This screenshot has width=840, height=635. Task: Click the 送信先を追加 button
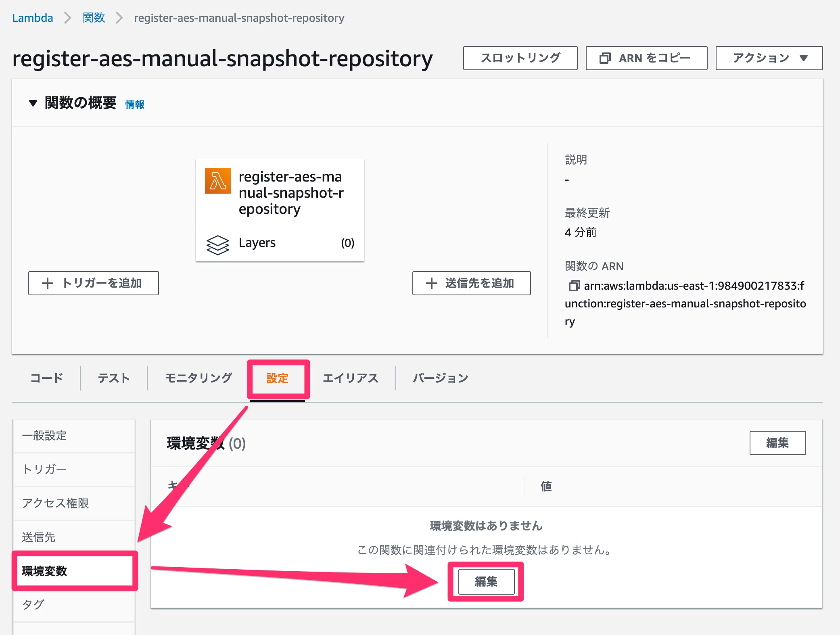(471, 283)
